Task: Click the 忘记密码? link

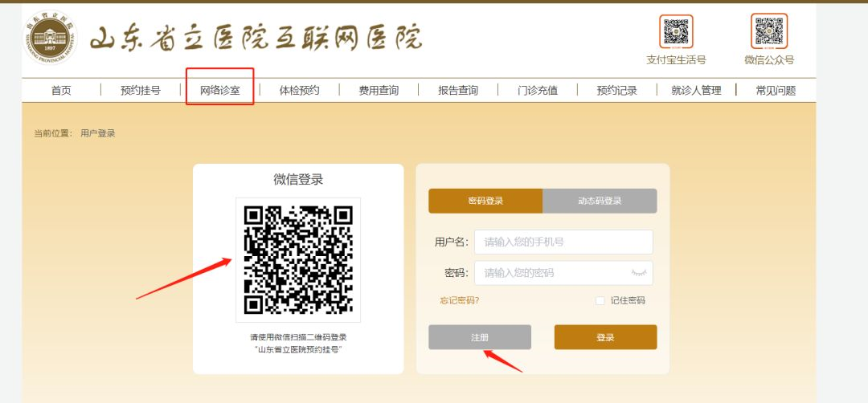Action: click(459, 301)
